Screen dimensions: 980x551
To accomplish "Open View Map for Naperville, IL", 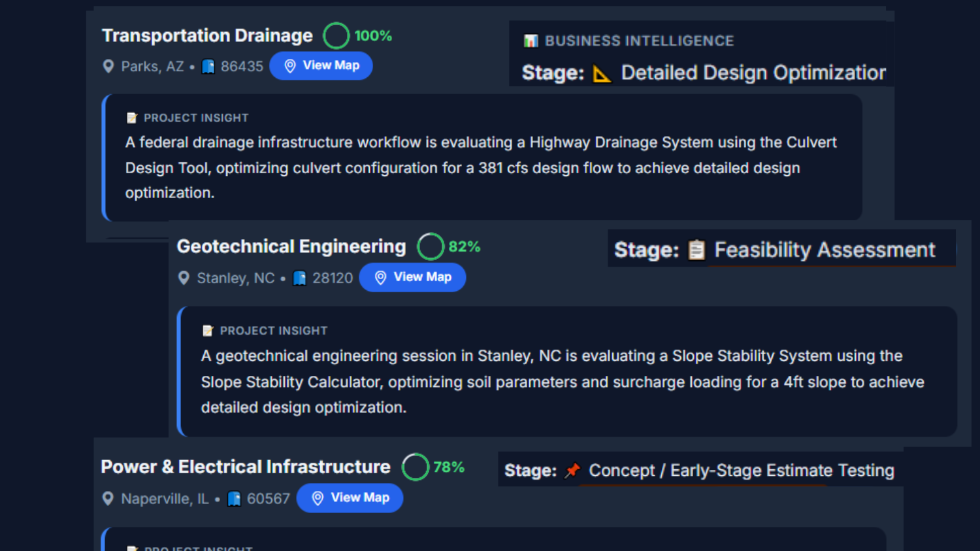I will pos(350,498).
